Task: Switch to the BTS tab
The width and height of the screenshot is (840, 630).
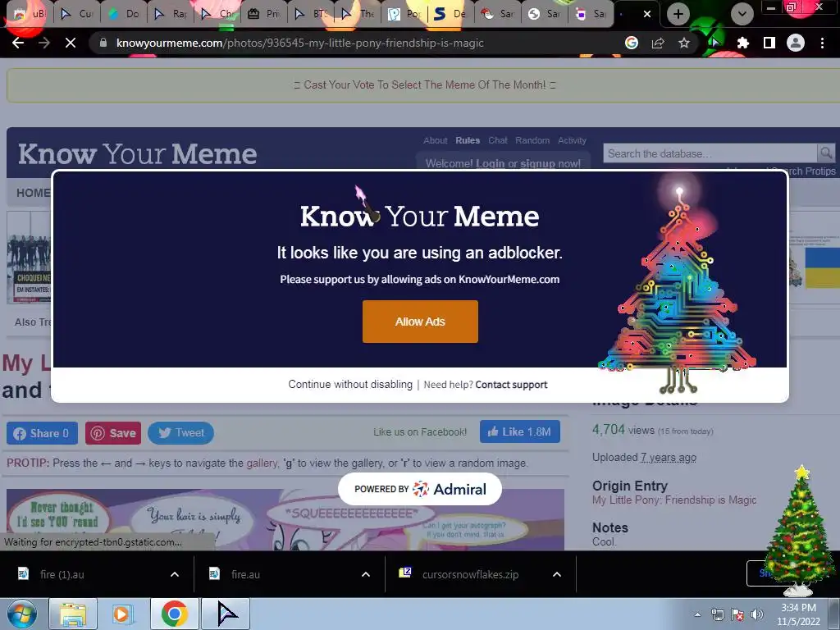Action: click(311, 14)
